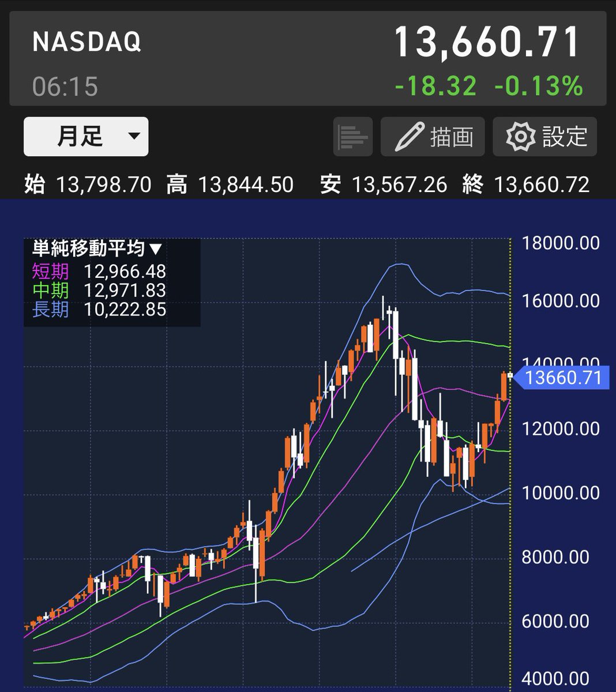Screen dimensions: 616x692
Task: Click the 8000.00 price axis label
Action: [556, 557]
